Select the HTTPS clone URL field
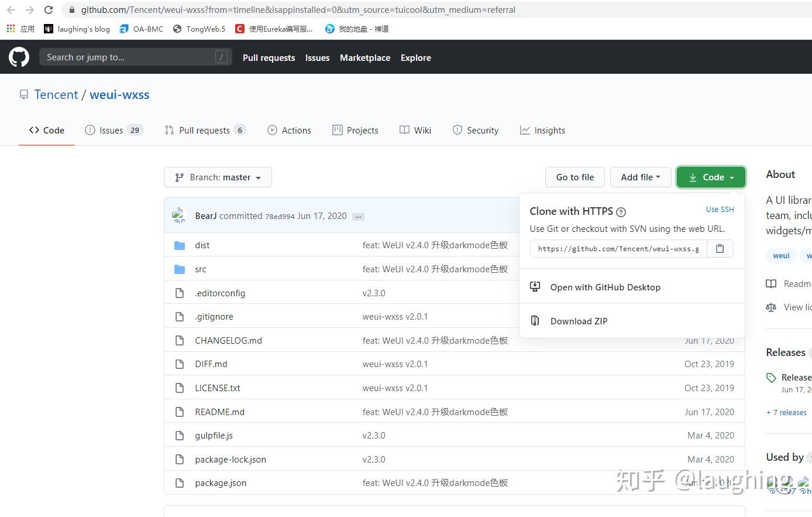The width and height of the screenshot is (812, 517). 618,249
